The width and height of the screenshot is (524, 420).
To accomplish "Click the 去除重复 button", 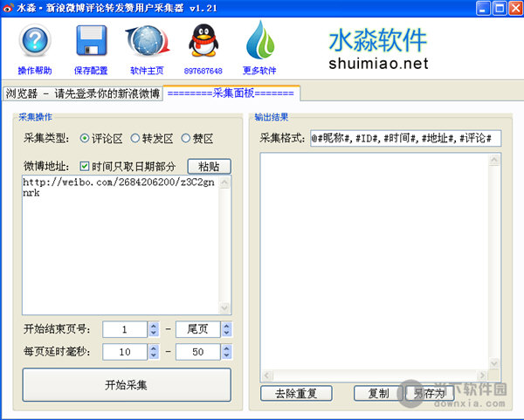I will 296,393.
